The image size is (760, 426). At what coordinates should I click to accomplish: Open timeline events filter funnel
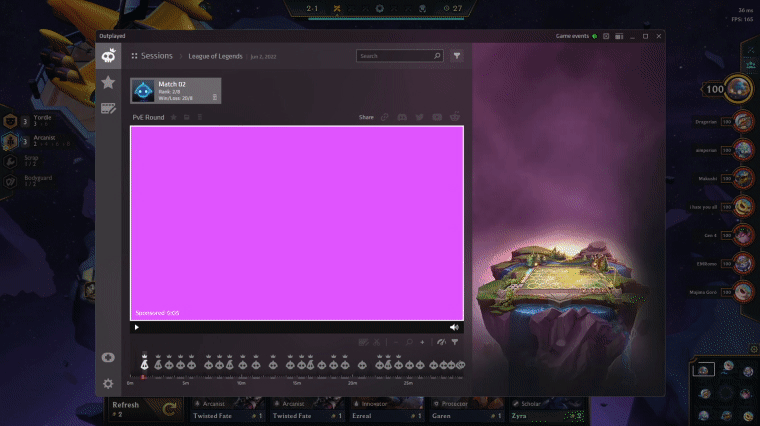455,342
